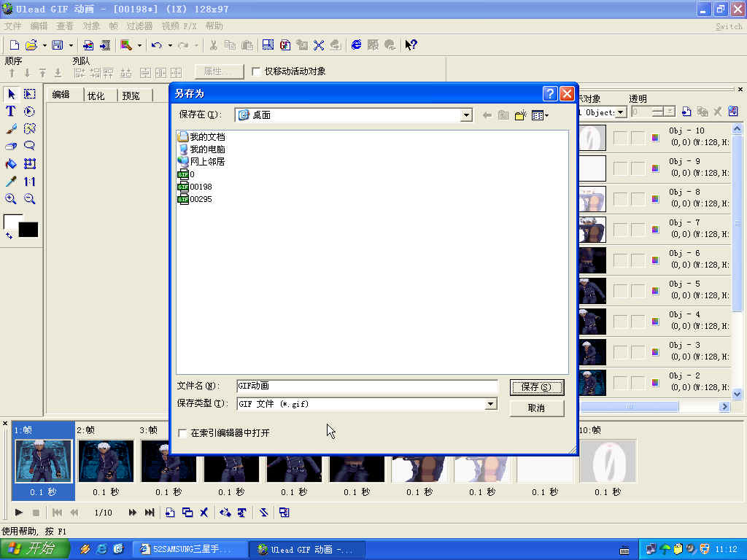Click the Open file folder icon

(31, 45)
